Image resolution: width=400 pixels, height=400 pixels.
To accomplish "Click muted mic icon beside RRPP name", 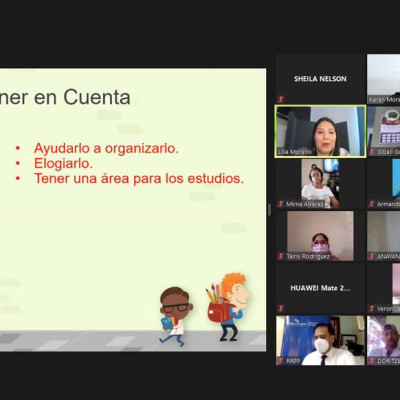I will pos(281,361).
